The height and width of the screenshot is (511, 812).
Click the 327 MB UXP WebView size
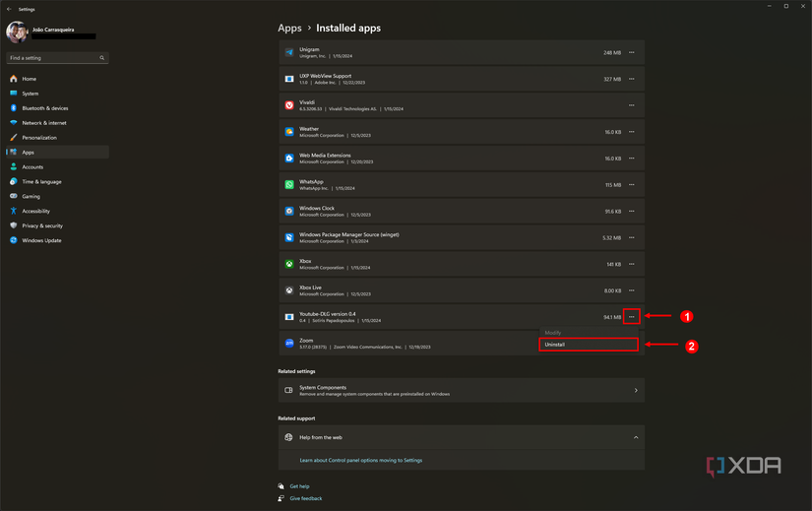click(x=611, y=80)
